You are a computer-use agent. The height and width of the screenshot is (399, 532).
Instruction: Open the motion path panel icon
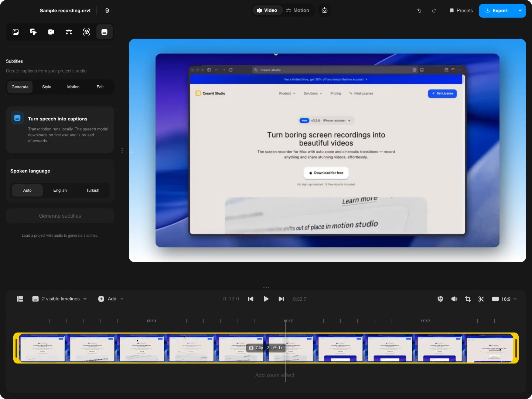69,32
